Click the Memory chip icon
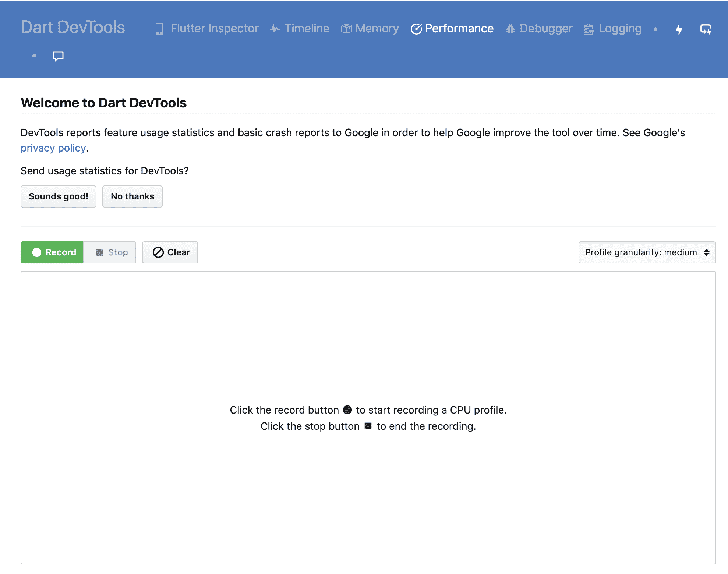 [346, 29]
